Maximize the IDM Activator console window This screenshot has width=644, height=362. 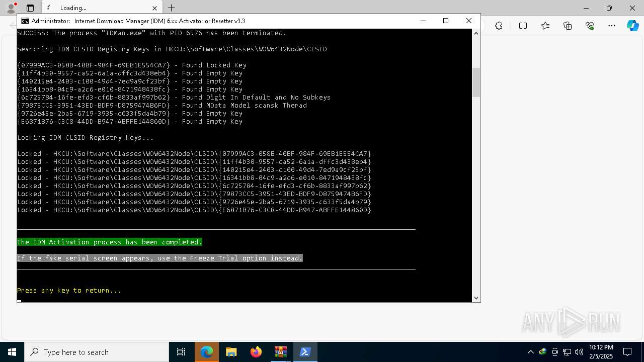tap(446, 21)
